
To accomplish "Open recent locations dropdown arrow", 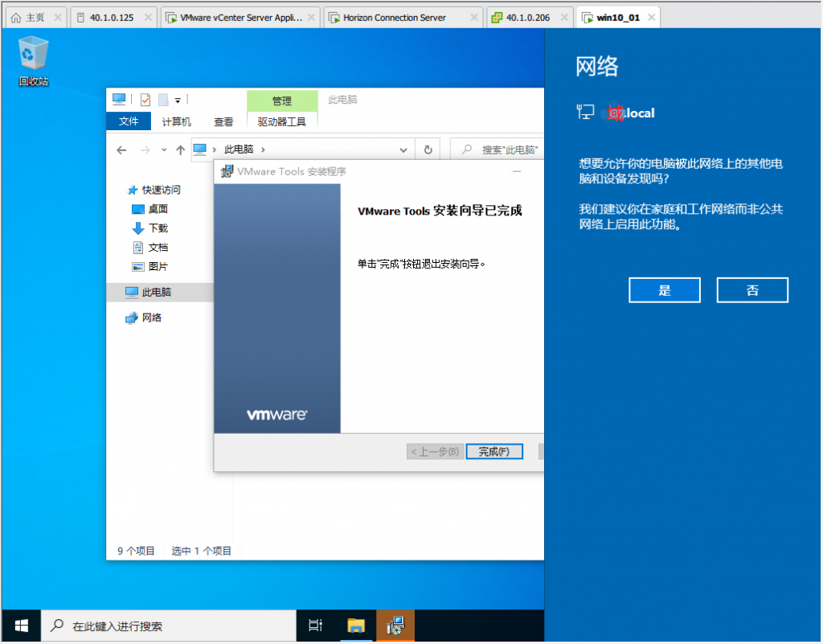I will click(x=164, y=150).
